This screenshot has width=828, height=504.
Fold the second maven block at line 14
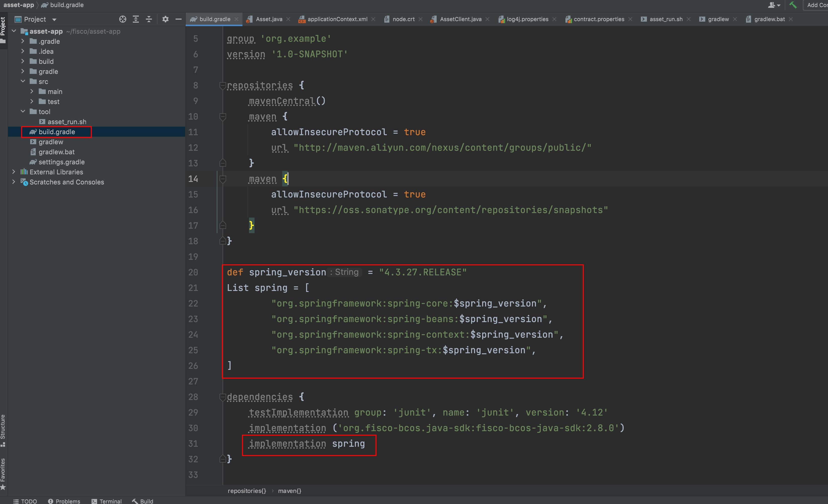[222, 179]
